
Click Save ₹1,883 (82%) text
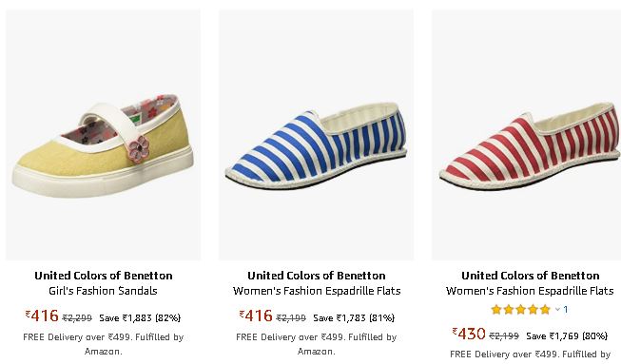(140, 317)
